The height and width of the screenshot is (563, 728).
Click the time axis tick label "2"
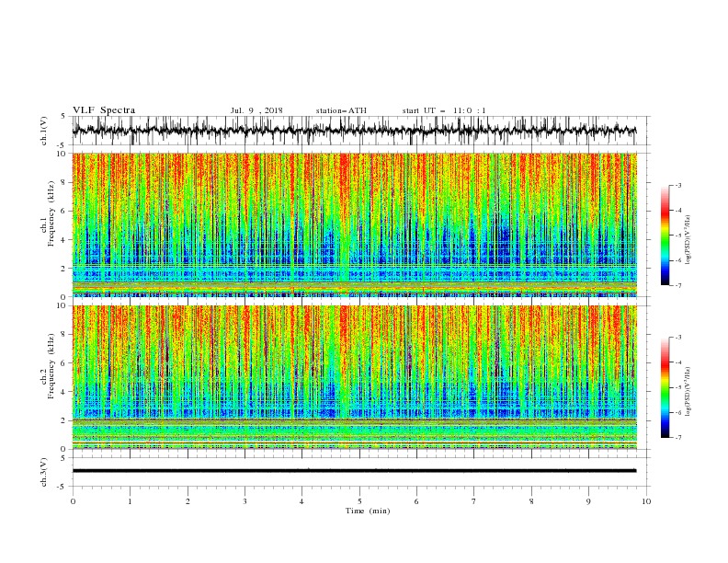188,501
